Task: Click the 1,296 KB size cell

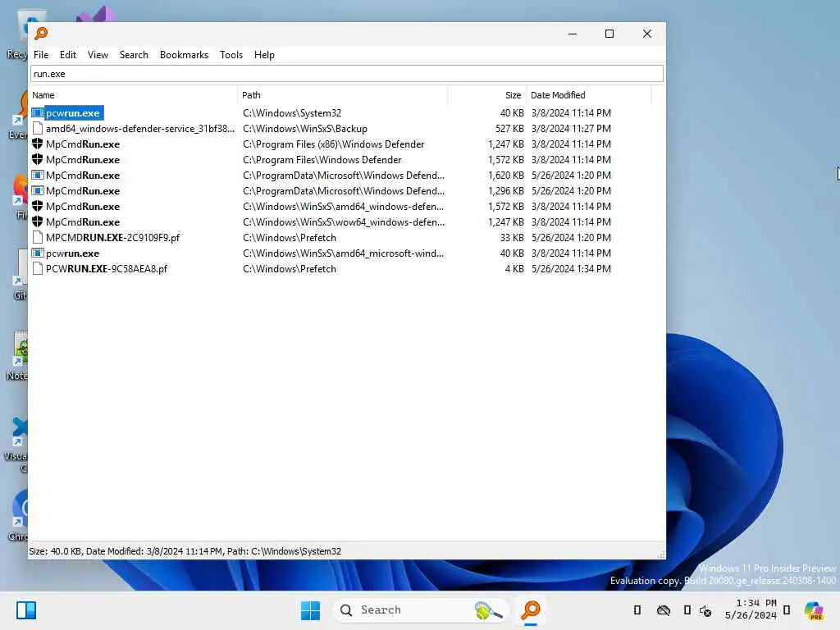Action: coord(505,190)
